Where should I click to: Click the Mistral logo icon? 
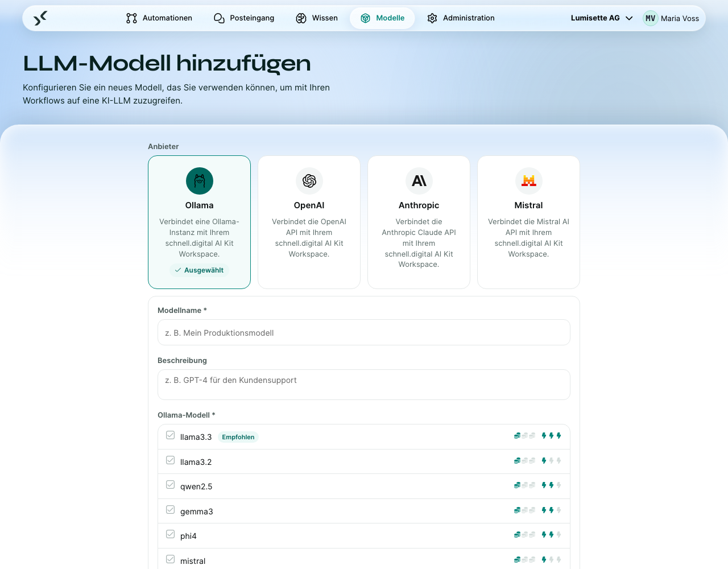(529, 181)
